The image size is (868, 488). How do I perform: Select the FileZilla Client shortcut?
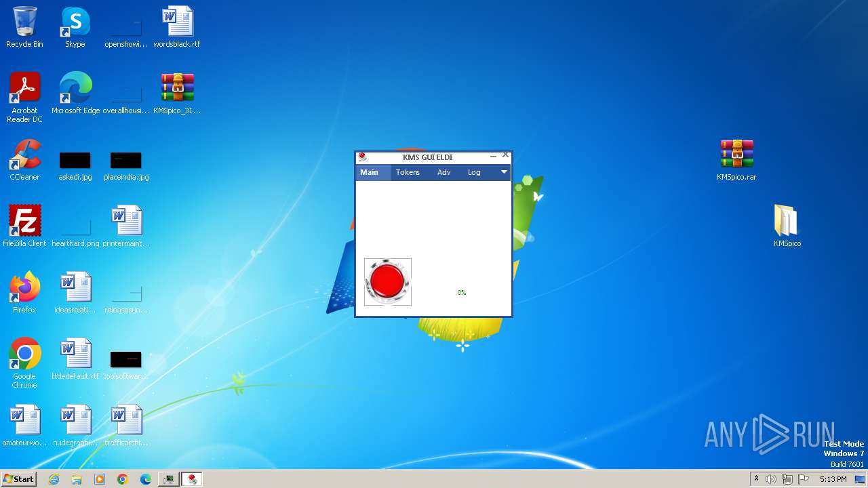(24, 226)
